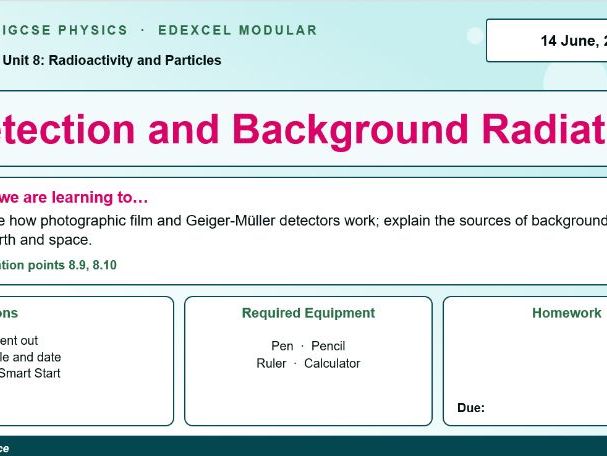
Task: Click the line ending 'ent out'
Action: (19, 341)
